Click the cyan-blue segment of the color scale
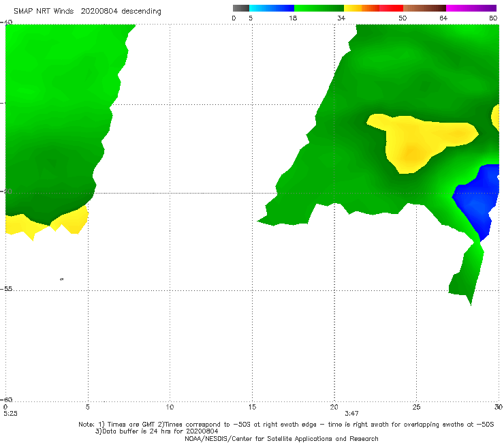This screenshot has width=504, height=443. 272,8
